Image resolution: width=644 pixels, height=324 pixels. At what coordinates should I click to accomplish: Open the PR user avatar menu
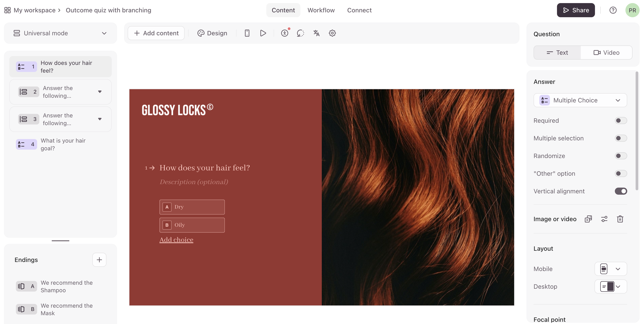(632, 10)
